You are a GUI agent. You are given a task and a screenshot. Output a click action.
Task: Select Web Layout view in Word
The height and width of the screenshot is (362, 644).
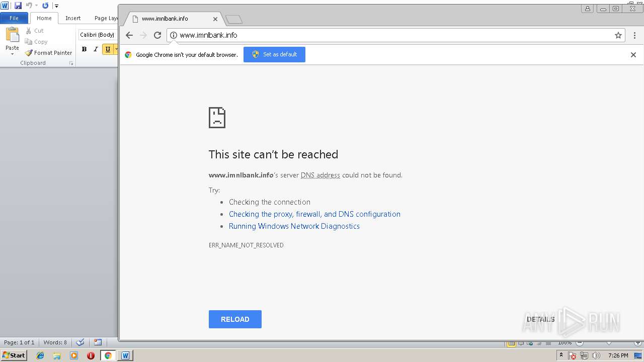pyautogui.click(x=530, y=343)
